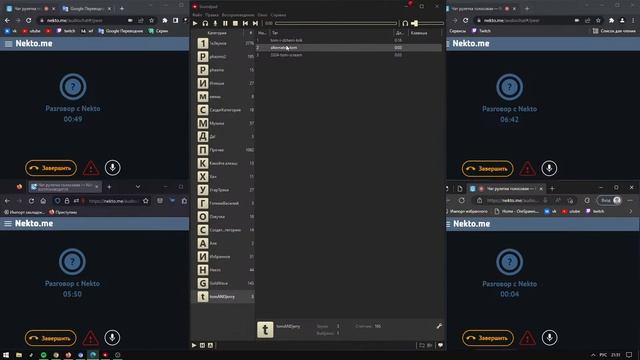Toggle the 'H' icon in Soundpad status bar
The width and height of the screenshot is (640, 360).
tap(202, 345)
